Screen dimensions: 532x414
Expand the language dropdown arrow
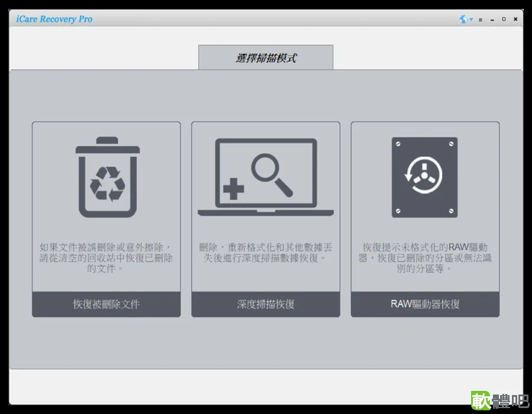[471, 20]
